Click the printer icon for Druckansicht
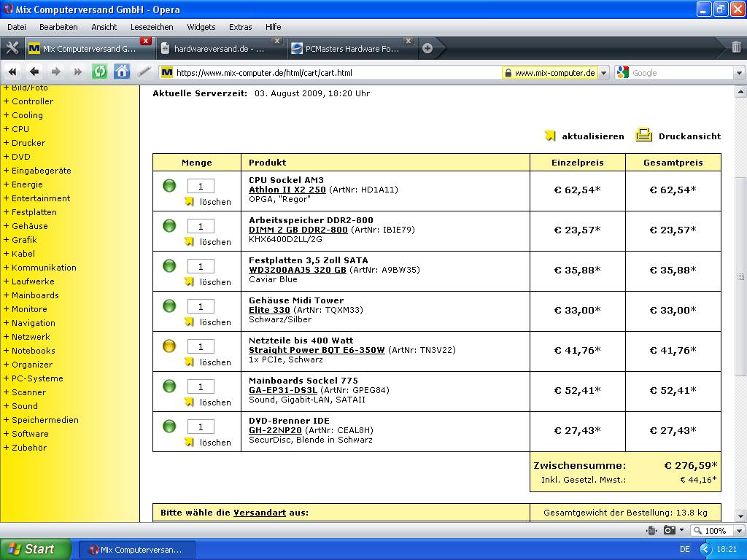The width and height of the screenshot is (747, 560). pyautogui.click(x=643, y=135)
